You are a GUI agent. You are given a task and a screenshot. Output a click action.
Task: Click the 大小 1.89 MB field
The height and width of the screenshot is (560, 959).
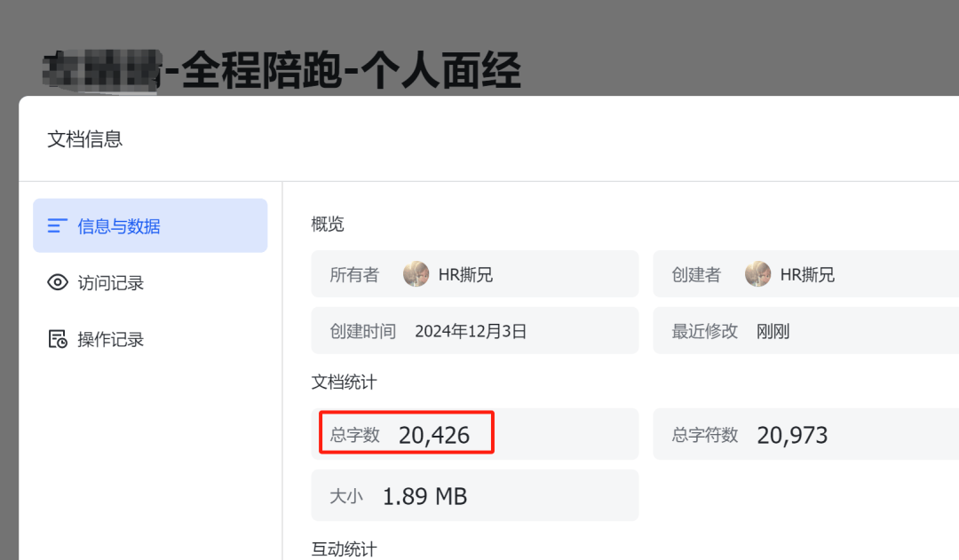coord(474,495)
